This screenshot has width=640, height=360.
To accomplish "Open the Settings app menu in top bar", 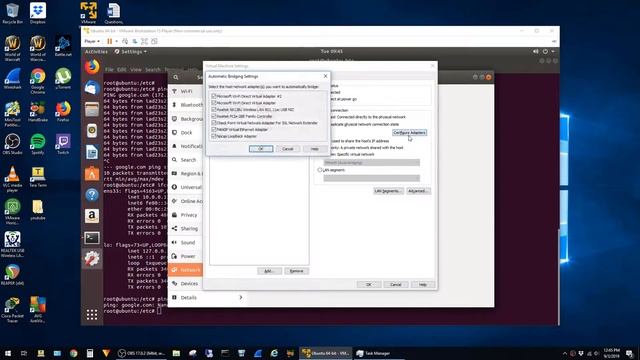I will [x=131, y=52].
